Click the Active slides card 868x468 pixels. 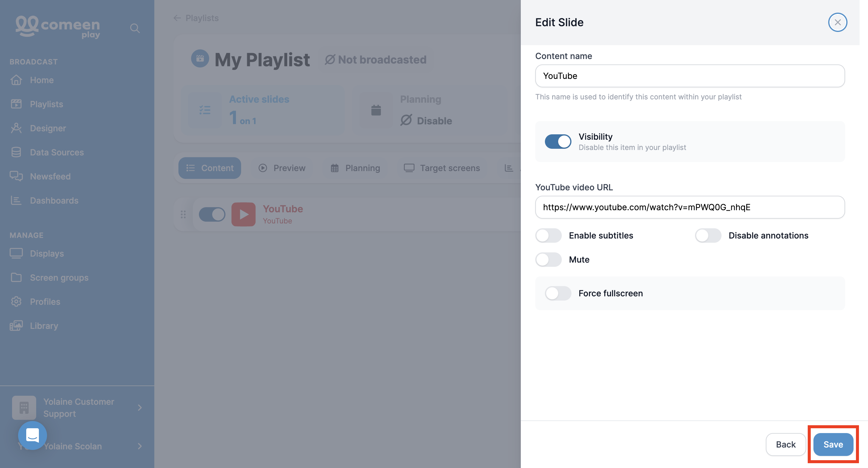pos(263,110)
